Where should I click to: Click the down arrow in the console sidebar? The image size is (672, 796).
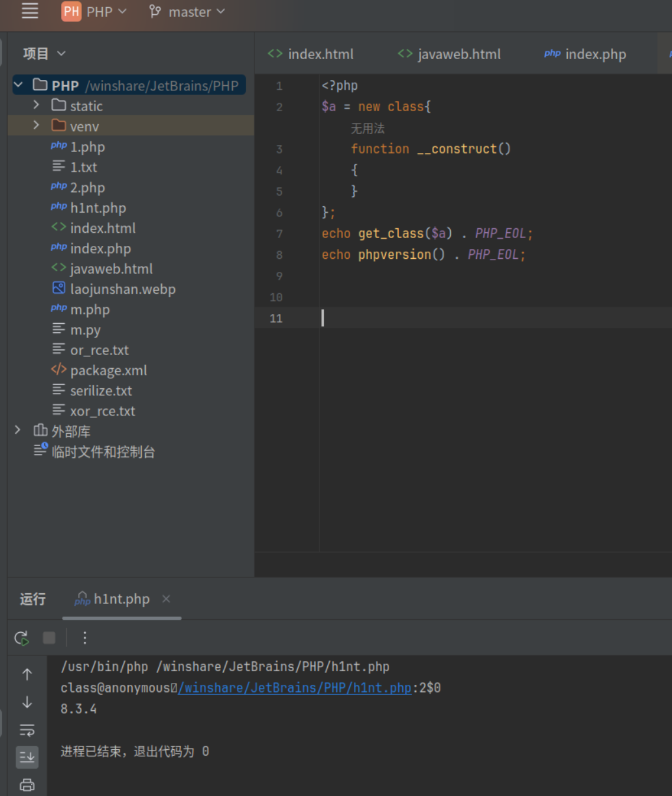coord(27,702)
